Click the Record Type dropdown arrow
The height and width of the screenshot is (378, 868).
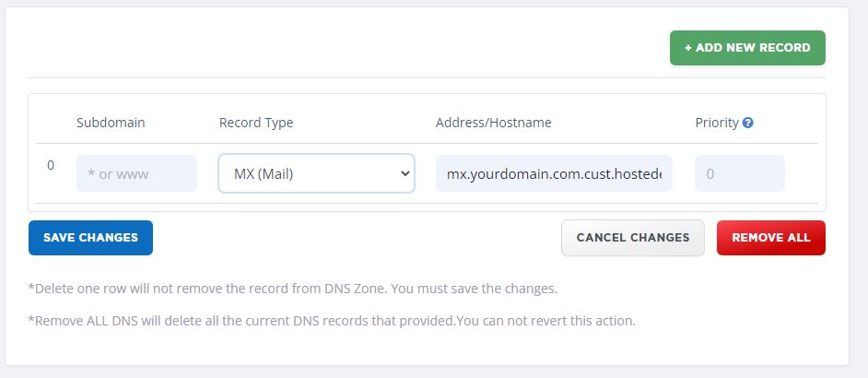pos(404,173)
